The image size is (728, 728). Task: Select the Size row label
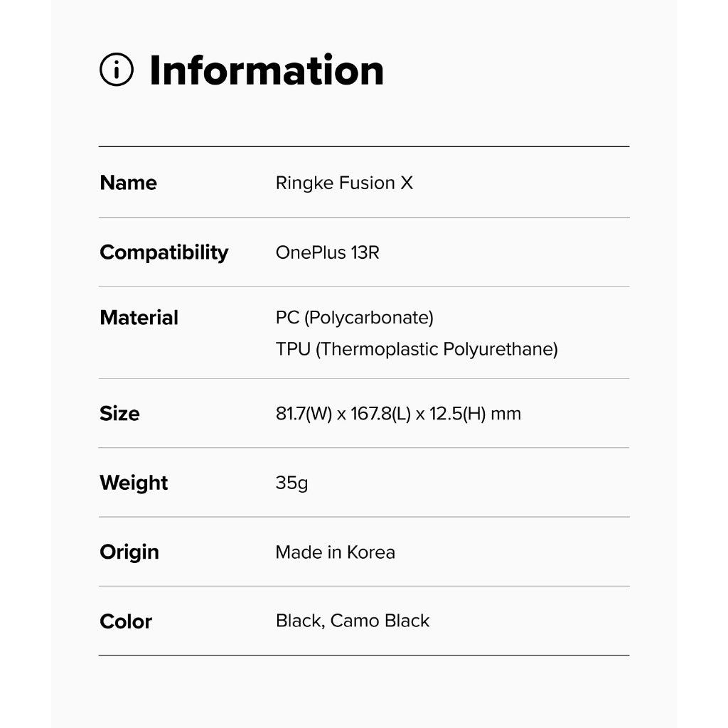tap(119, 414)
